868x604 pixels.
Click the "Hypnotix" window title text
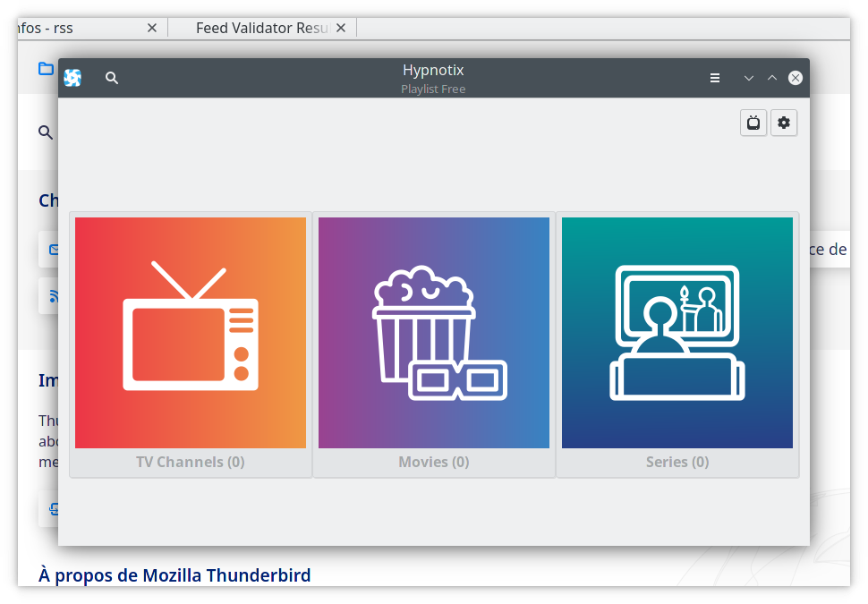tap(433, 71)
